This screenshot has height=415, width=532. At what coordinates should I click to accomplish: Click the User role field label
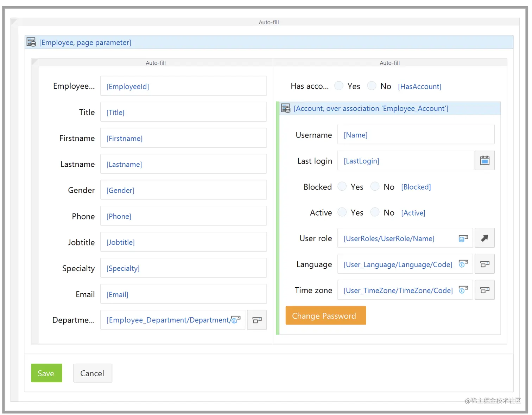coord(316,238)
